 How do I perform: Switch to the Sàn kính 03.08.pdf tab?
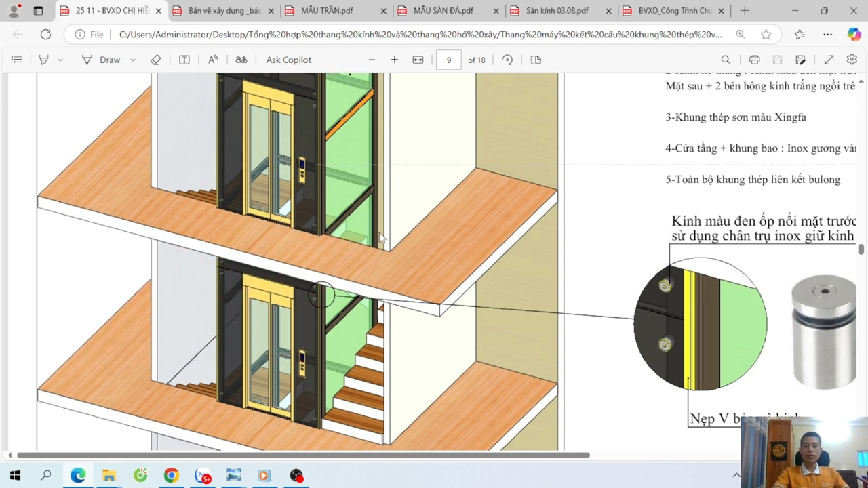557,11
